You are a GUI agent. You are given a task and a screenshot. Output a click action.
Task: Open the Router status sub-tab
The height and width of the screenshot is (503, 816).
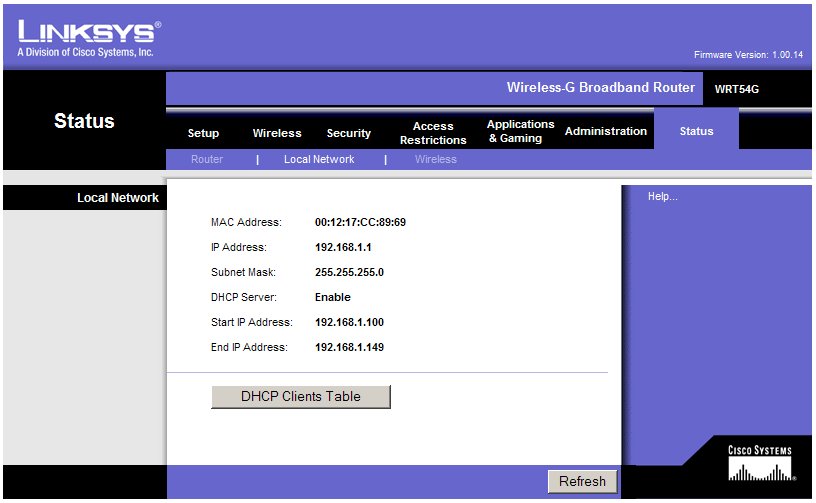point(207,159)
